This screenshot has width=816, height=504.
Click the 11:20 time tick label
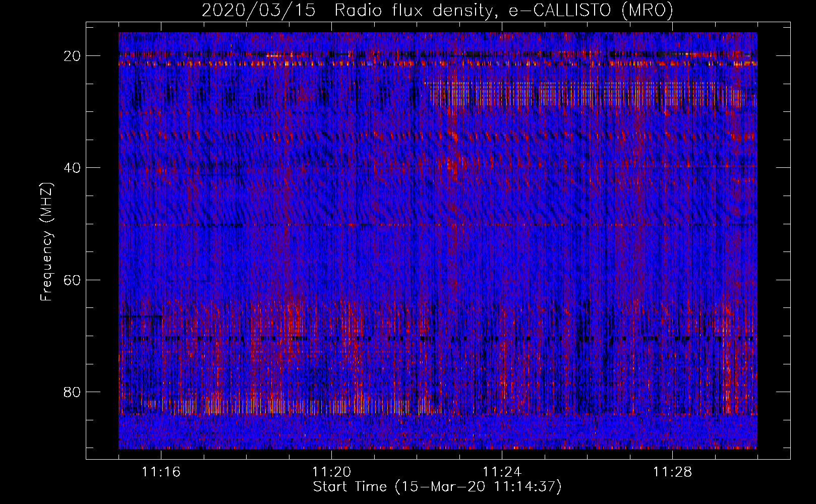click(331, 472)
